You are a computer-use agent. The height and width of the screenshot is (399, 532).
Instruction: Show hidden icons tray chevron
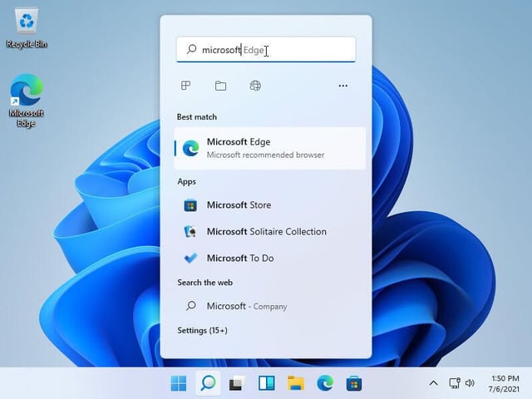pyautogui.click(x=433, y=383)
